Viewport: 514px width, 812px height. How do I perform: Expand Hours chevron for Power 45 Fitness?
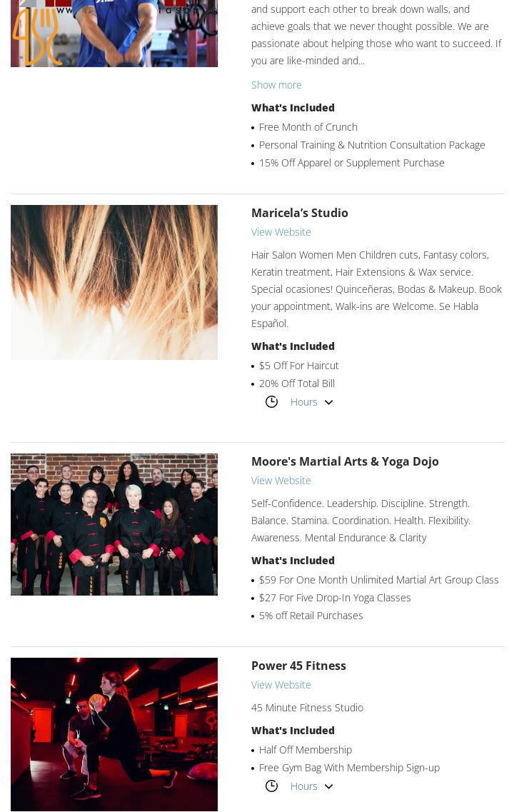(x=328, y=786)
